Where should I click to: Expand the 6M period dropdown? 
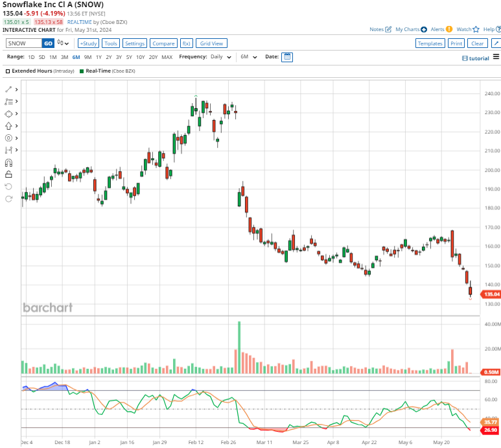[247, 57]
